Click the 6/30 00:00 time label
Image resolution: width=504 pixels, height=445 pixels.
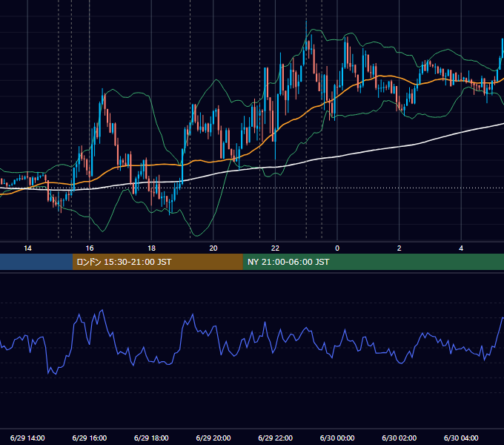[337, 438]
